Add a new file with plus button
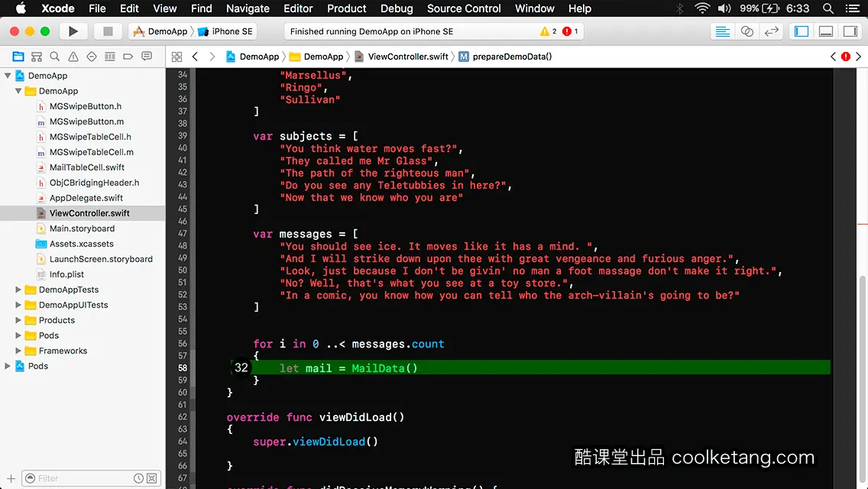868x489 pixels. coord(11,478)
